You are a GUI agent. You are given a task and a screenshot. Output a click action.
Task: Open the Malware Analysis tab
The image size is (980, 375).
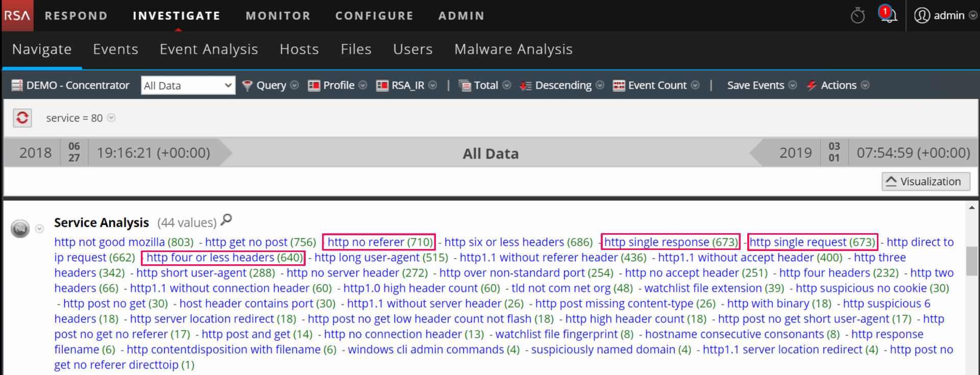point(513,49)
